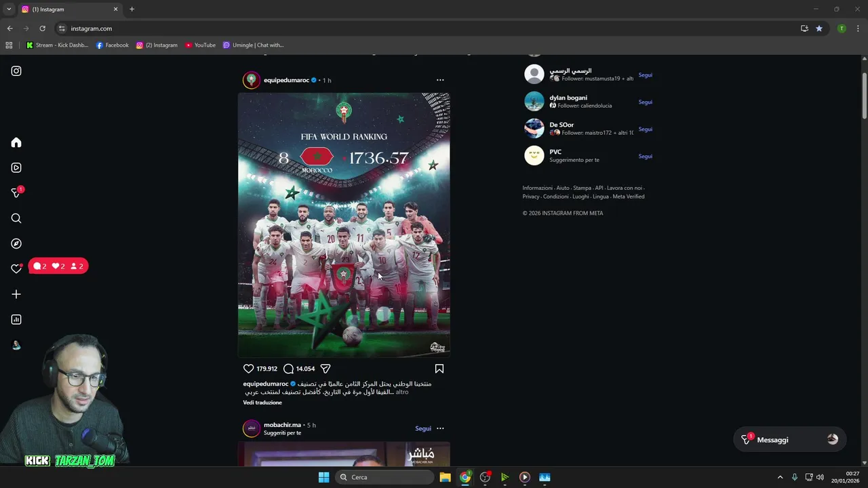
Task: Show hidden system tray icons
Action: point(780,477)
